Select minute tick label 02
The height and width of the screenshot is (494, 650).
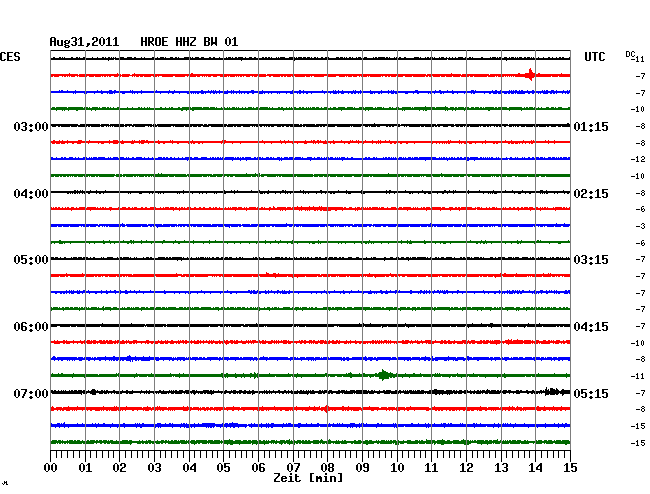[x=119, y=468]
